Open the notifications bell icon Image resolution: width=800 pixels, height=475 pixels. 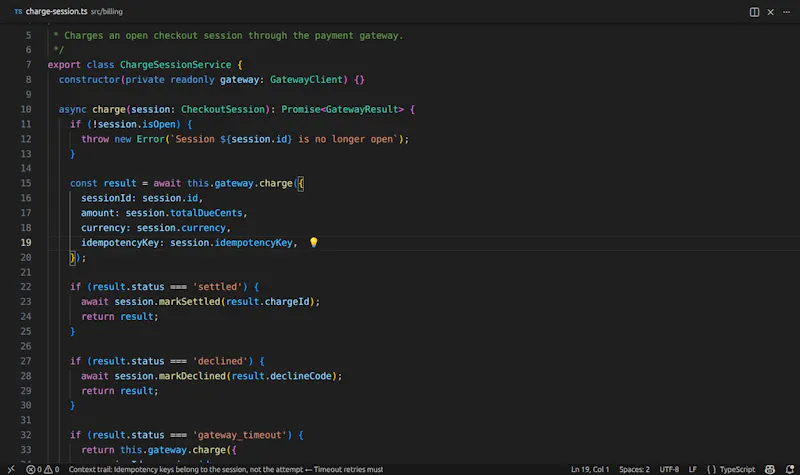tap(790, 469)
